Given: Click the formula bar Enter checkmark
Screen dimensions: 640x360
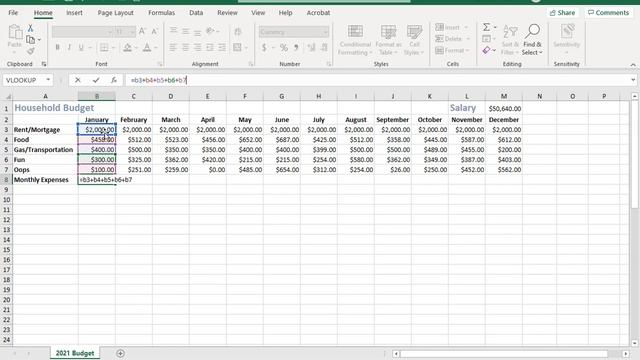Looking at the screenshot, I should pos(96,80).
